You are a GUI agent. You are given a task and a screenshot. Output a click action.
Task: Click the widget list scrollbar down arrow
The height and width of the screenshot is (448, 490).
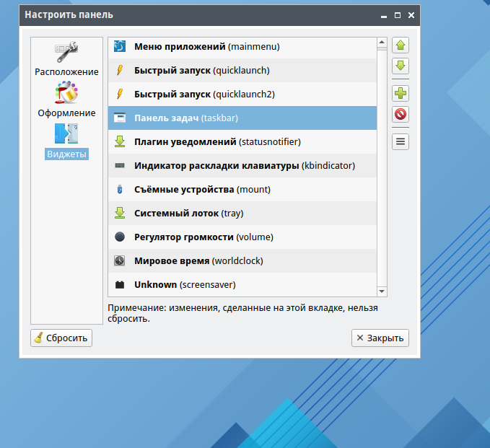382,291
